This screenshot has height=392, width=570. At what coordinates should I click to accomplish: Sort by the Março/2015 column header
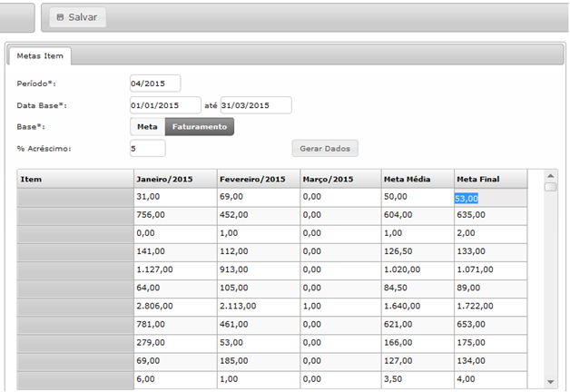click(340, 179)
